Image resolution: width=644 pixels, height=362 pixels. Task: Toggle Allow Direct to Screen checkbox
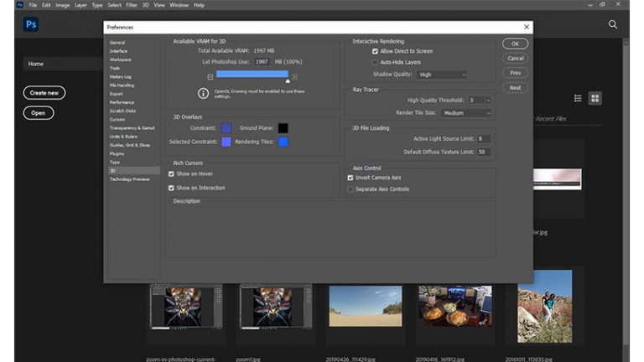[375, 51]
